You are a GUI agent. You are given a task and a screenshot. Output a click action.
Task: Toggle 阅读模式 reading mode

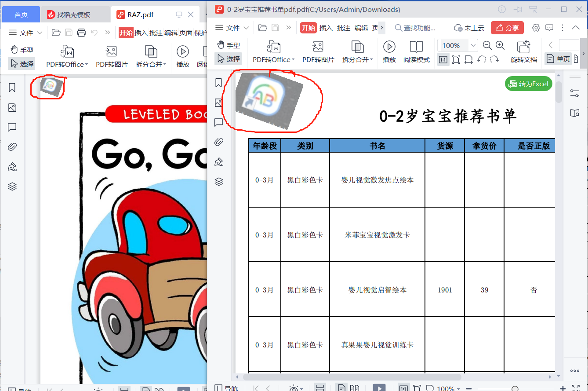[x=416, y=51]
